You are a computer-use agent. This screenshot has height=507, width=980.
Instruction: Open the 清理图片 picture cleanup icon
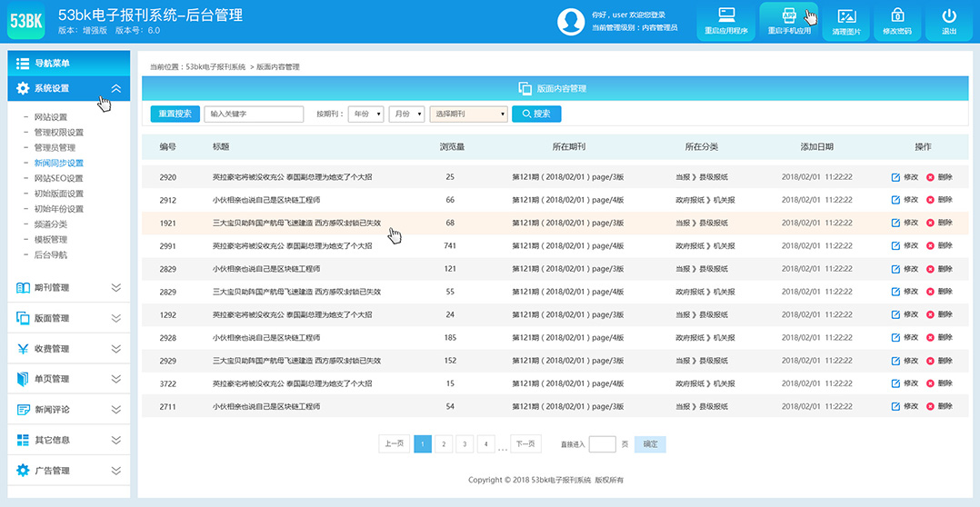846,16
